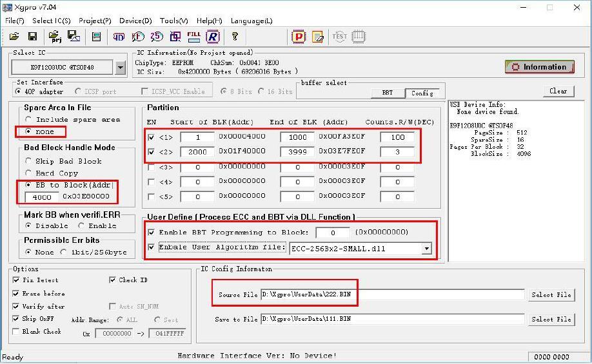This screenshot has width=592, height=364.
Task: Click the green calculator-style toolbar icon
Action: [97, 37]
